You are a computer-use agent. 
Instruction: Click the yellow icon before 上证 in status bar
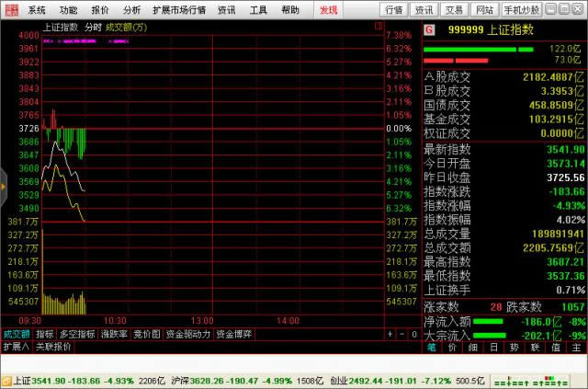click(6, 380)
